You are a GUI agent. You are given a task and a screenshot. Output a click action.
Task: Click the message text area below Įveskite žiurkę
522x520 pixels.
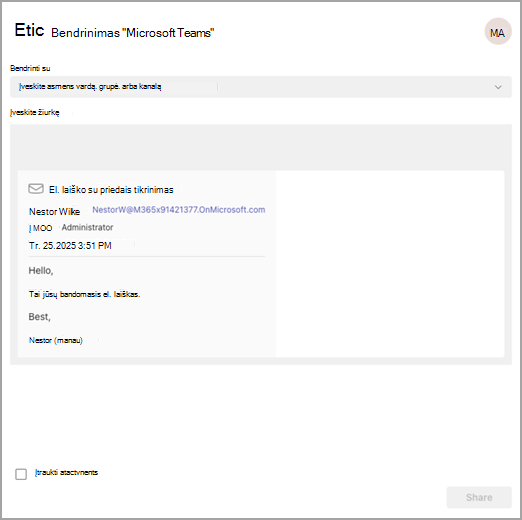[x=261, y=147]
